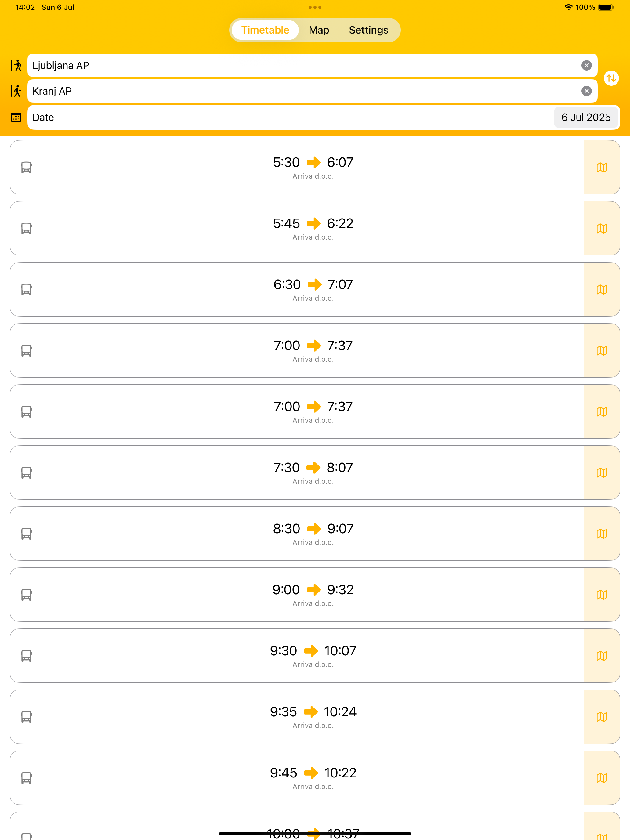
Task: Select the Timetable tab
Action: [265, 30]
